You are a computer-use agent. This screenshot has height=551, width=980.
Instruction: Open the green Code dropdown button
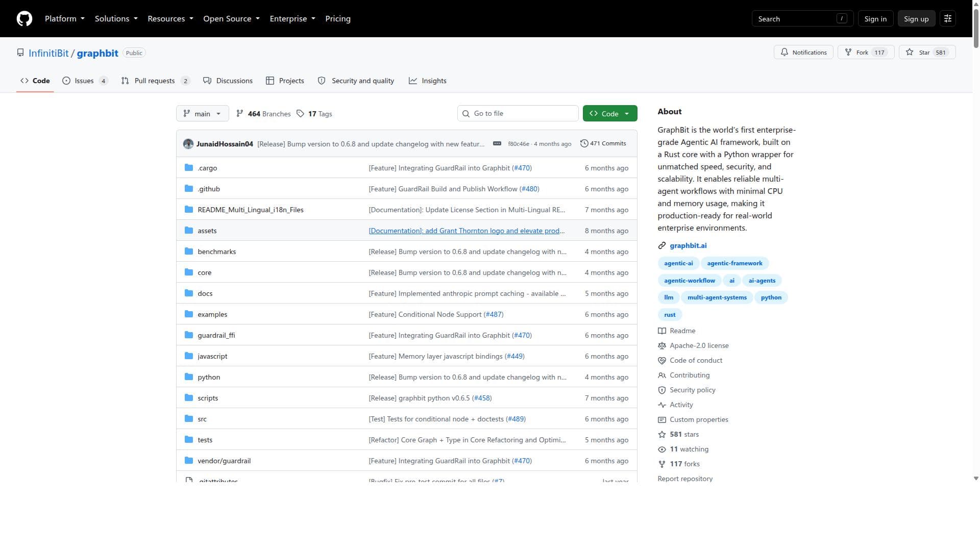610,114
